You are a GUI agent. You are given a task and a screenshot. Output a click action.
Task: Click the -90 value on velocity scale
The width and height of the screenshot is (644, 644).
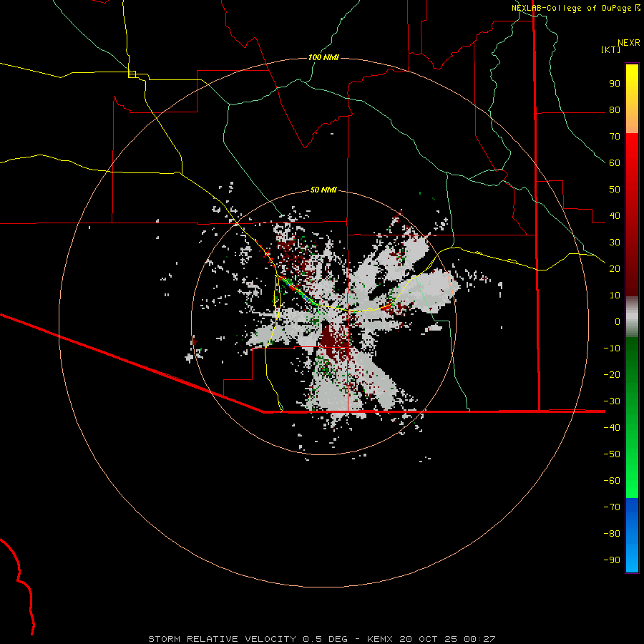point(612,560)
